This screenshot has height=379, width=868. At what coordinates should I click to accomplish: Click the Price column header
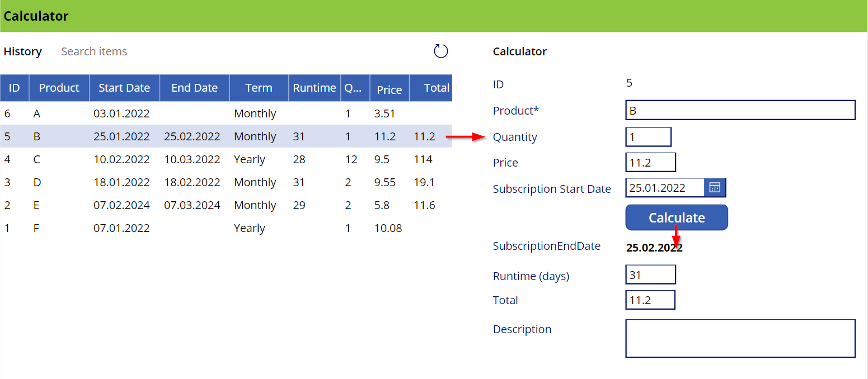(x=389, y=89)
